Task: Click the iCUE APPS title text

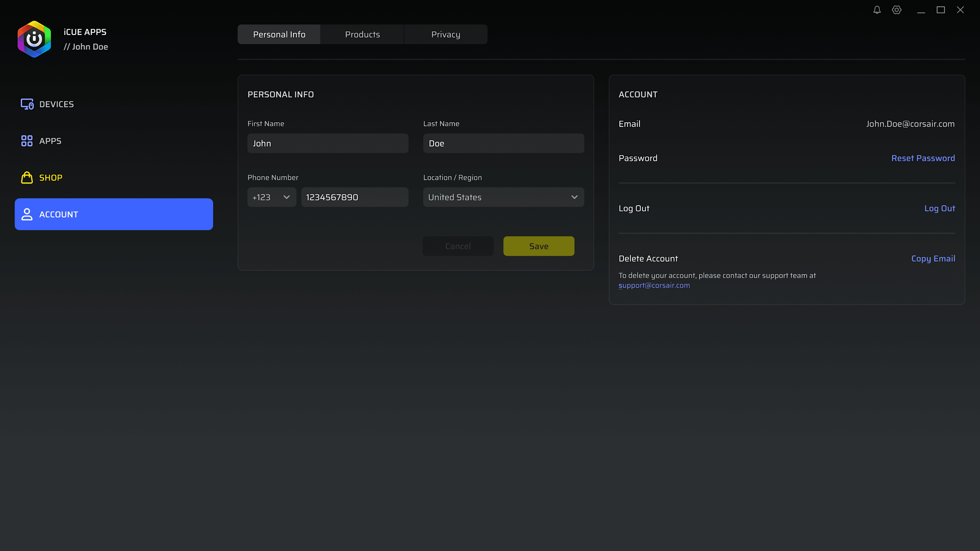Action: pos(85,32)
